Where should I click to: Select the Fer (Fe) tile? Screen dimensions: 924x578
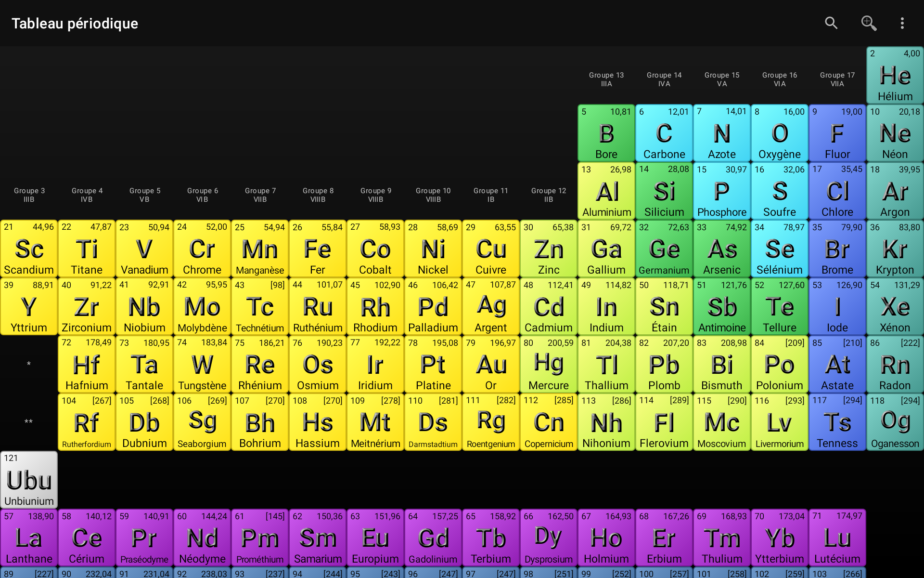tap(318, 249)
